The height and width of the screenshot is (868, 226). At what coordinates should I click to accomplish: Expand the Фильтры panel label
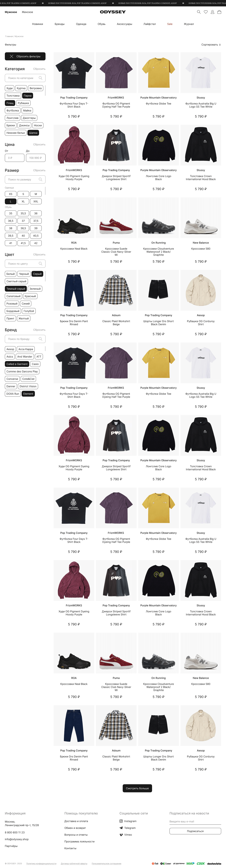point(10,45)
